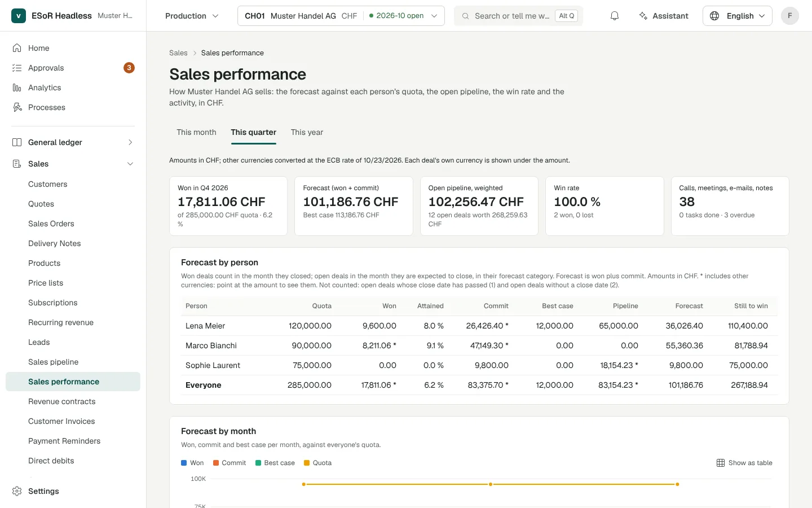Click the Marco Bianchi row name

pyautogui.click(x=211, y=345)
